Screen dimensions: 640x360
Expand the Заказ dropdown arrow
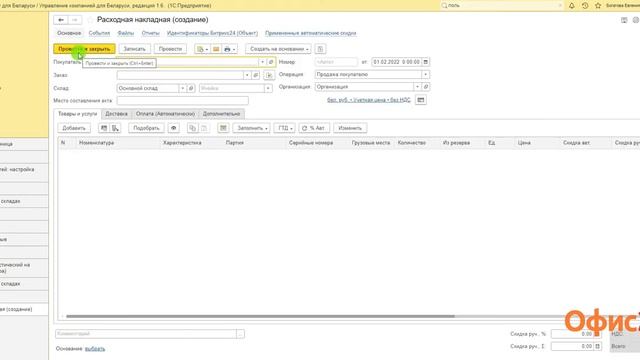click(247, 75)
